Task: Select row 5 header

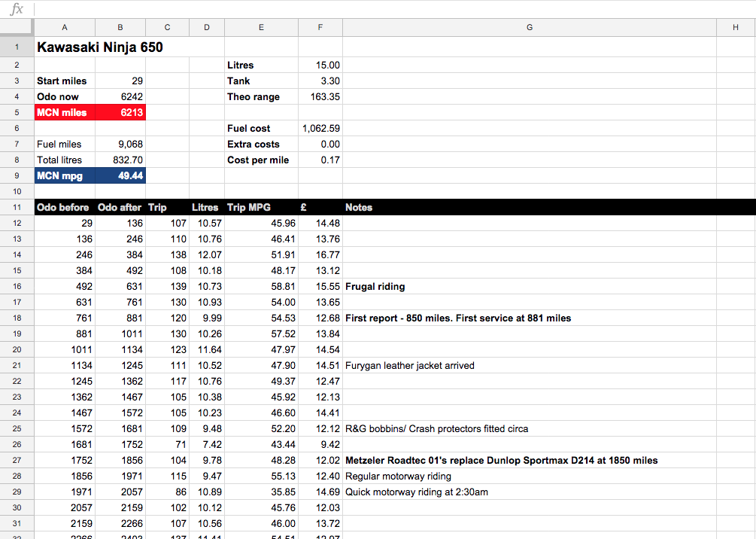Action: 17,112
